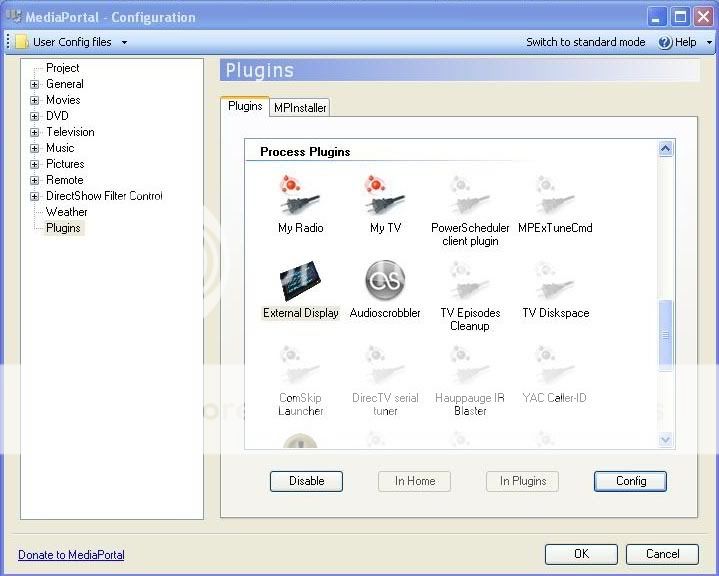
Task: Click the plugin list scroll up arrow
Action: [x=665, y=149]
